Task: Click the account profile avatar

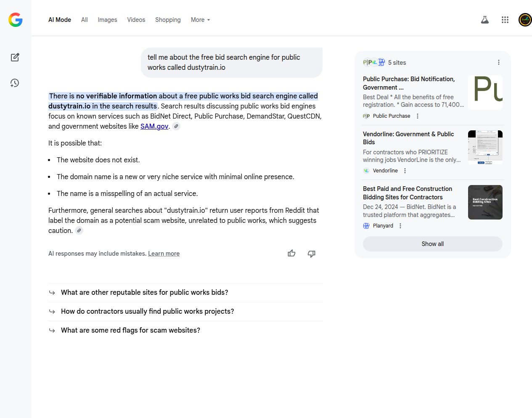Action: (525, 20)
